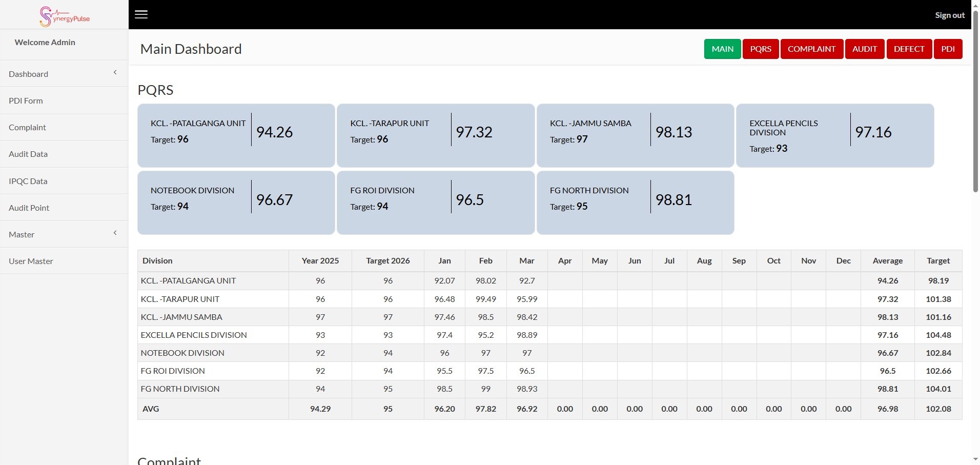
Task: Select the NOTEBOOK DIVISION card
Action: click(236, 203)
